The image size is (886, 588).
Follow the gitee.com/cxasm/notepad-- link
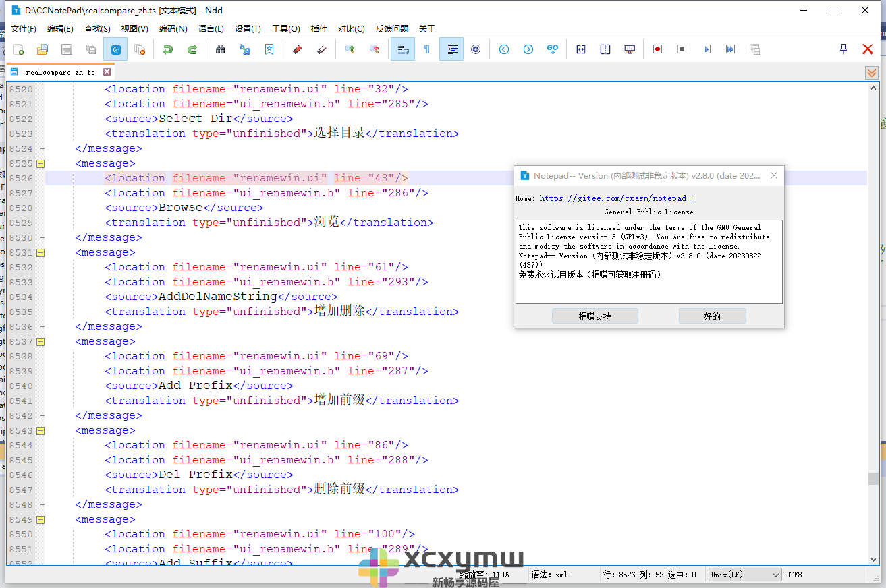[615, 198]
